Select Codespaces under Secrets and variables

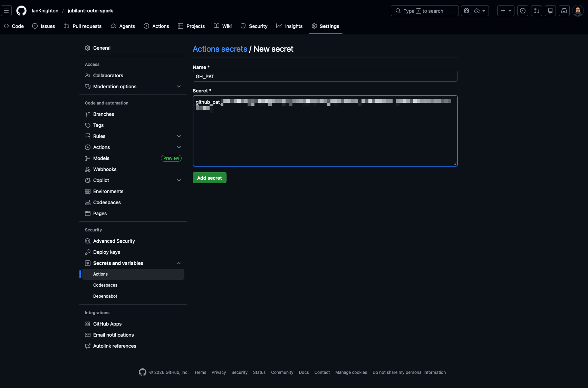pos(133,285)
